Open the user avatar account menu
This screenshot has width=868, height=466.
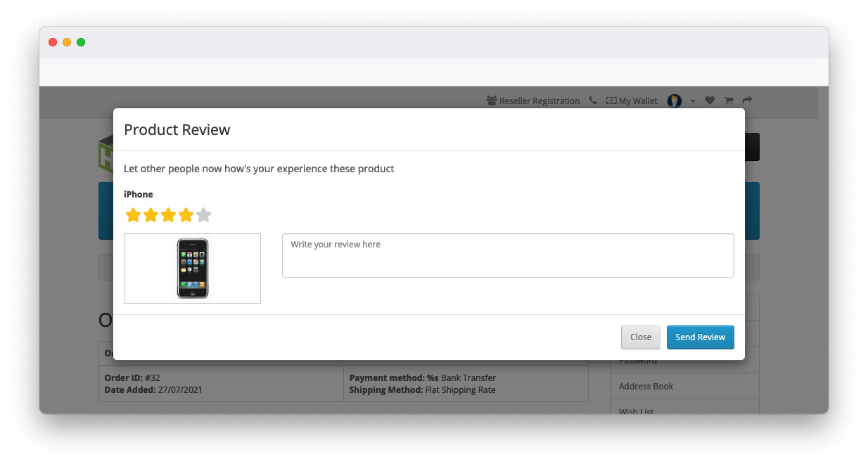[x=675, y=101]
